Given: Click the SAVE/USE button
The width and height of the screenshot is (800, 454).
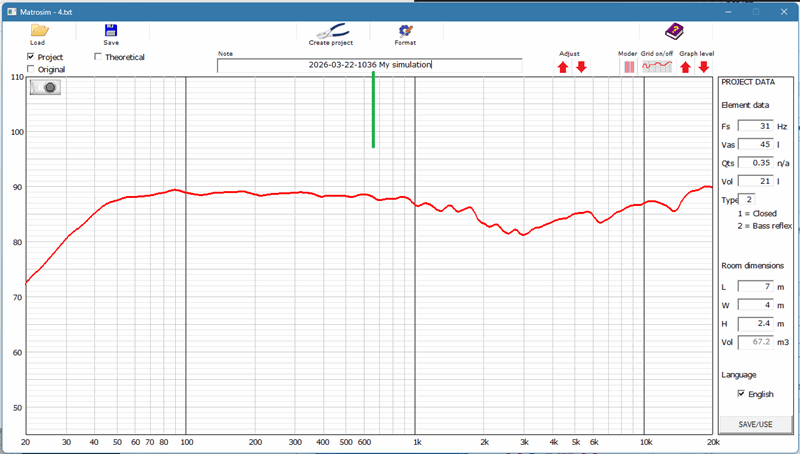Looking at the screenshot, I should click(755, 424).
